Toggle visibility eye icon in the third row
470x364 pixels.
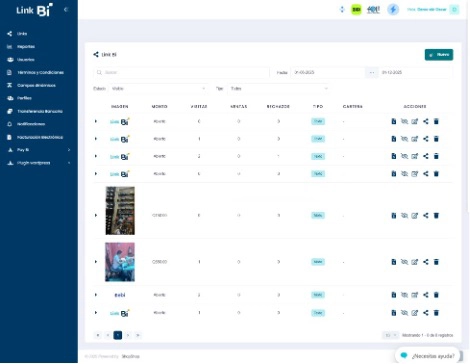pos(404,156)
